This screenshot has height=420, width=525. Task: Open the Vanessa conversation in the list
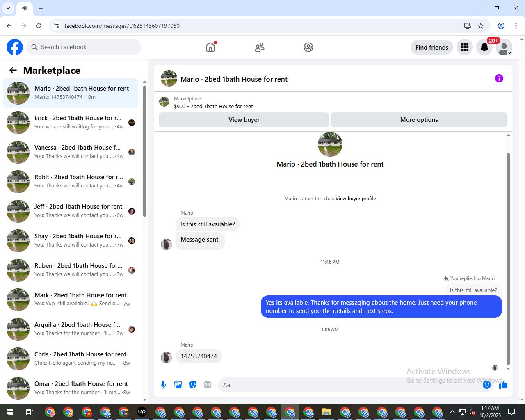pyautogui.click(x=71, y=152)
